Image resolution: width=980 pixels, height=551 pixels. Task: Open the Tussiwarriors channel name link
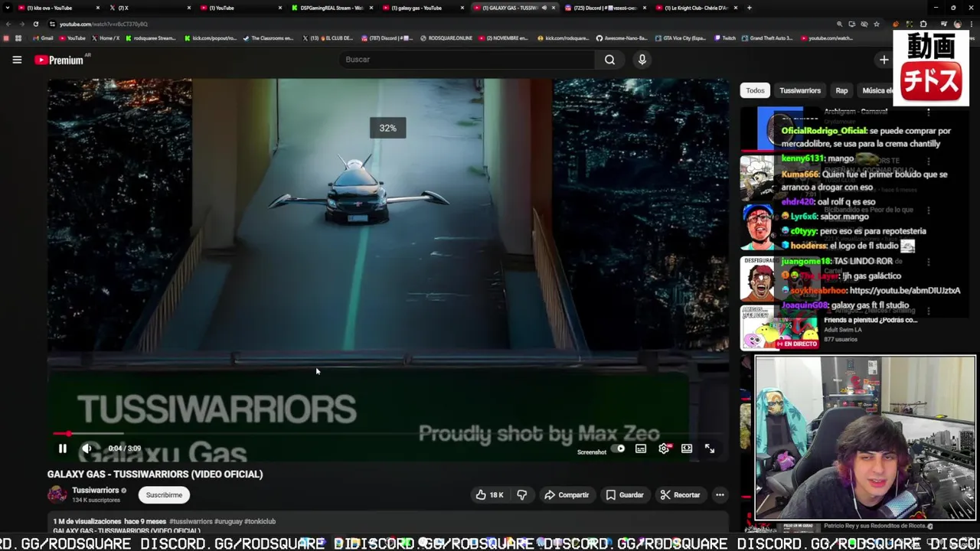[95, 491]
